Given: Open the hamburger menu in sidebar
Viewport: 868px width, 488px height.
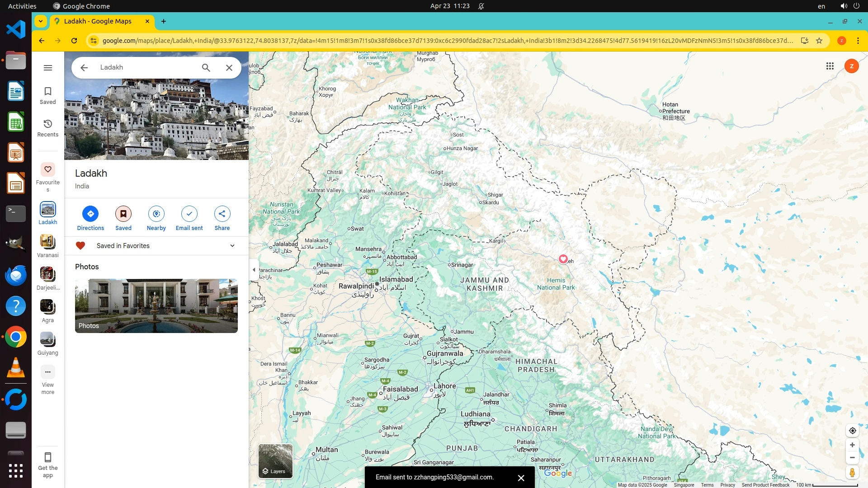Looking at the screenshot, I should (x=48, y=68).
